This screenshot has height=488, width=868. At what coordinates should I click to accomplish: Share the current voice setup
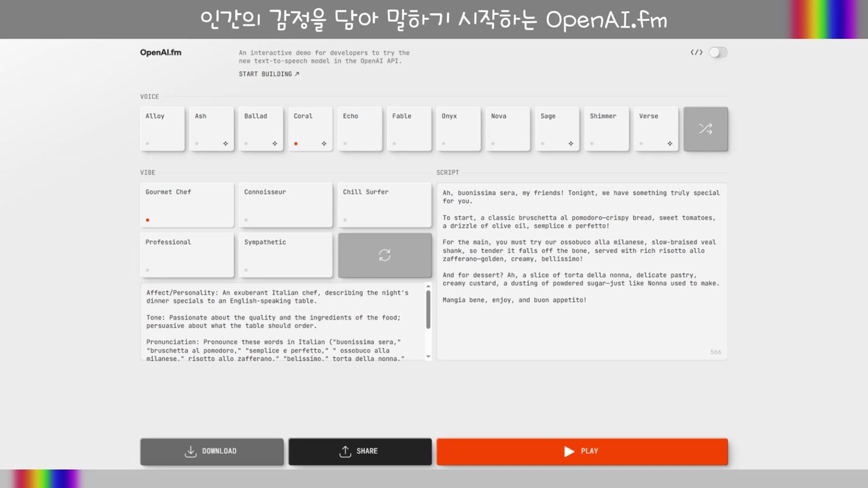pos(360,451)
